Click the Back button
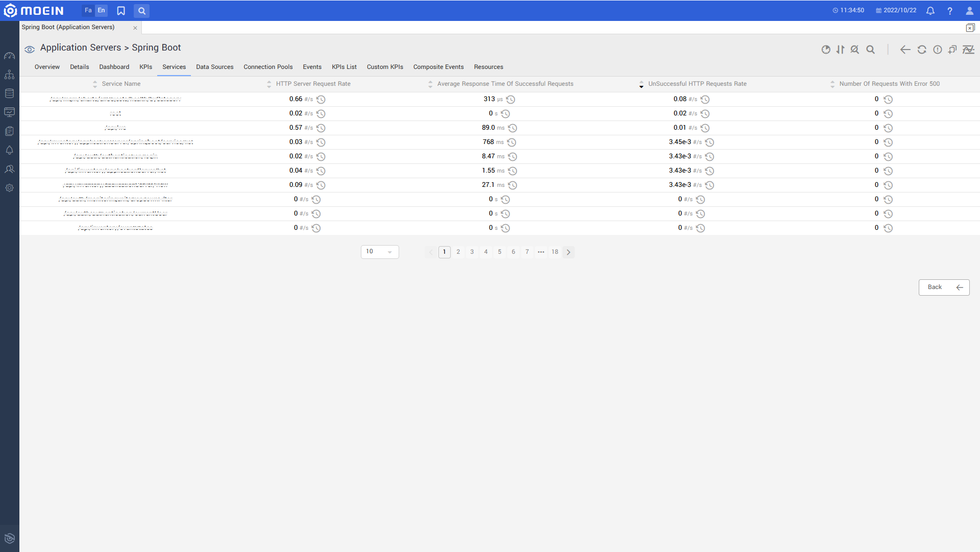Viewport: 980px width, 552px height. [x=944, y=287]
